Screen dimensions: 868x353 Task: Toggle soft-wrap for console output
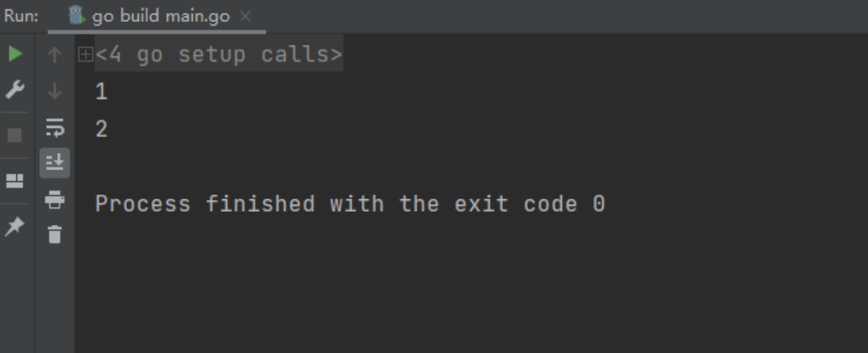point(55,127)
